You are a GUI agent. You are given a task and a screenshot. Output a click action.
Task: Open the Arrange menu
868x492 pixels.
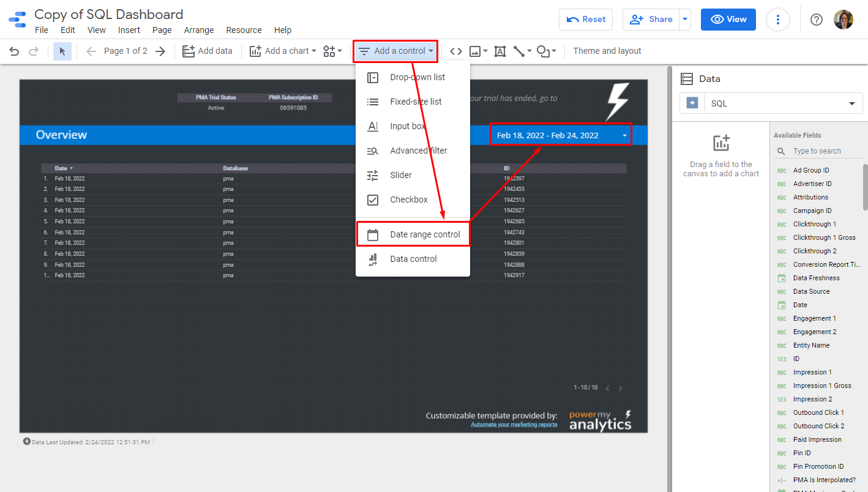point(199,30)
